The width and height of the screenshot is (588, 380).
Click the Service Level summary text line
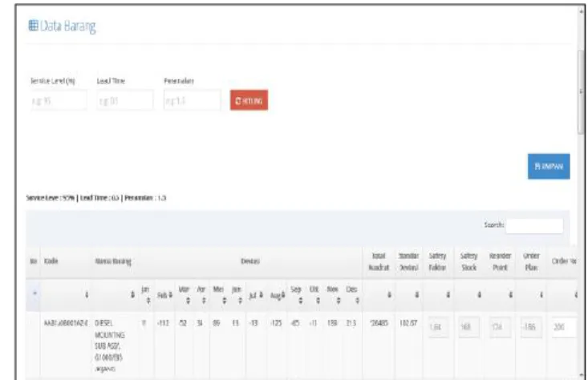pyautogui.click(x=96, y=197)
